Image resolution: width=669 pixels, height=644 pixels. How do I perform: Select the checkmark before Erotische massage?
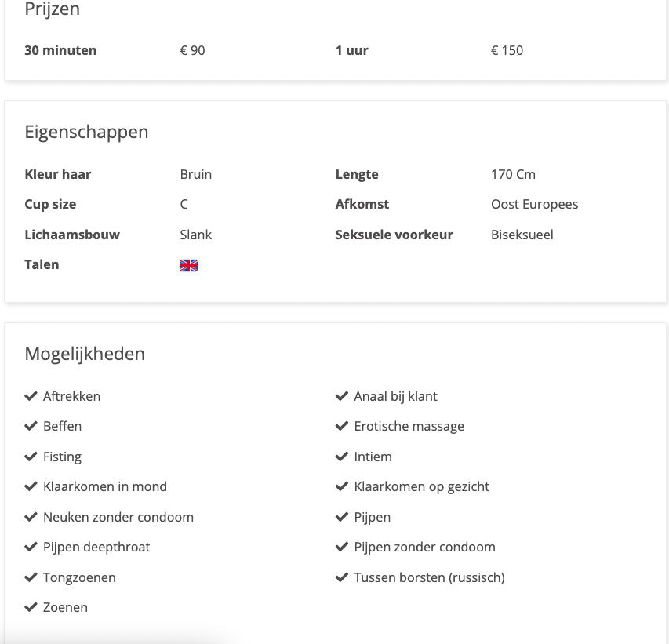pos(342,426)
